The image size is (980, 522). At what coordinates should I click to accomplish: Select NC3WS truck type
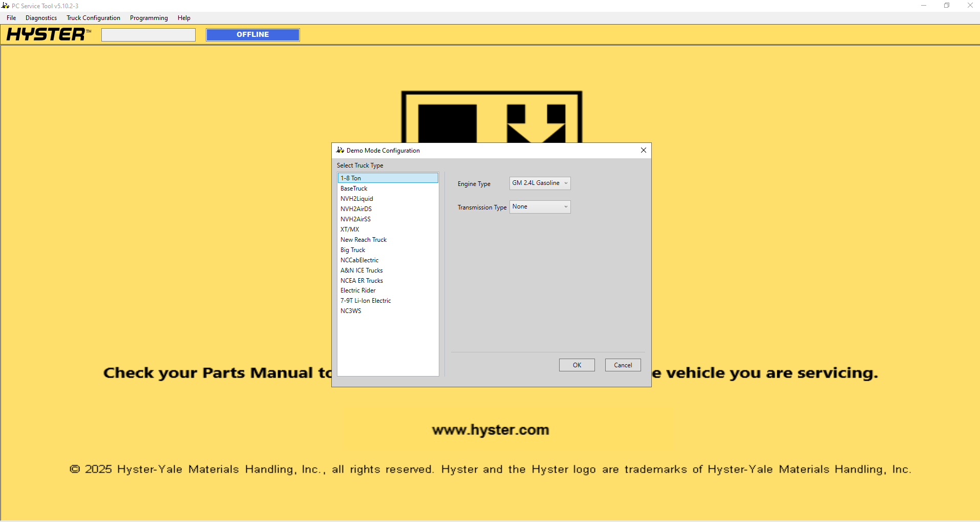pos(388,310)
